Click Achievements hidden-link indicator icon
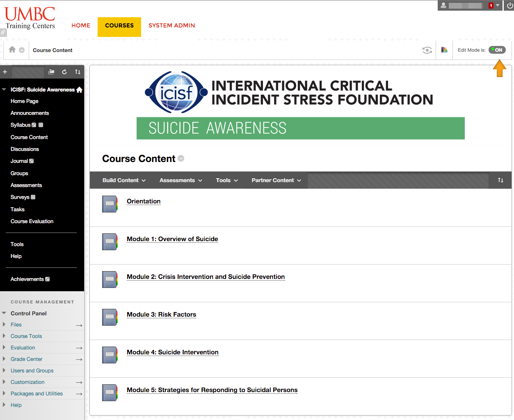Viewport: 514px width, 420px height. click(47, 279)
